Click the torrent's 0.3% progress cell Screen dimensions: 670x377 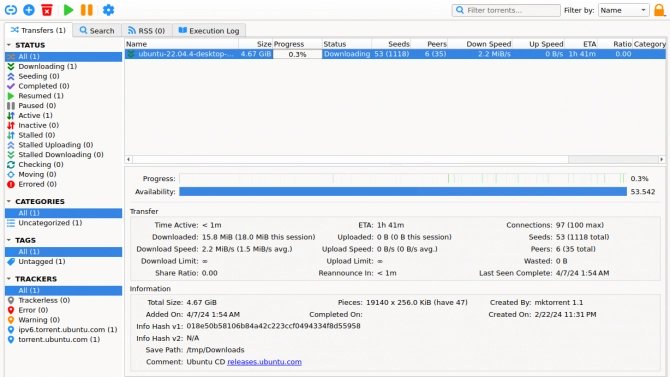coord(297,54)
